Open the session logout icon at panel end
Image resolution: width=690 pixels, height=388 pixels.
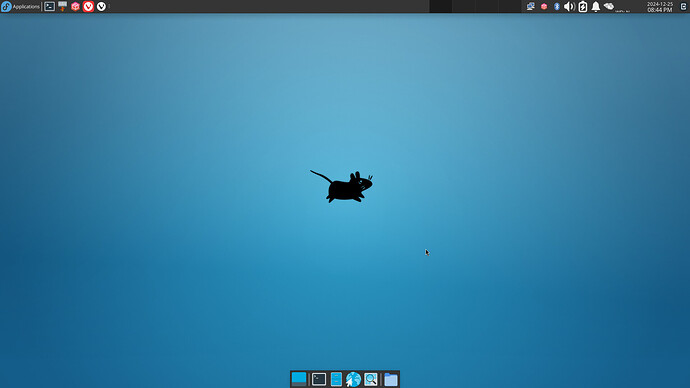pyautogui.click(x=683, y=7)
